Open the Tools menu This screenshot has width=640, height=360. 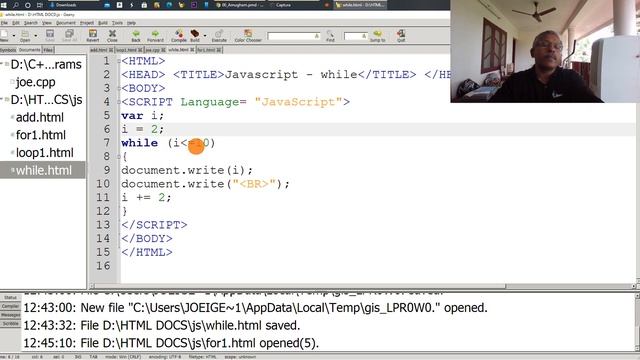coord(117,23)
